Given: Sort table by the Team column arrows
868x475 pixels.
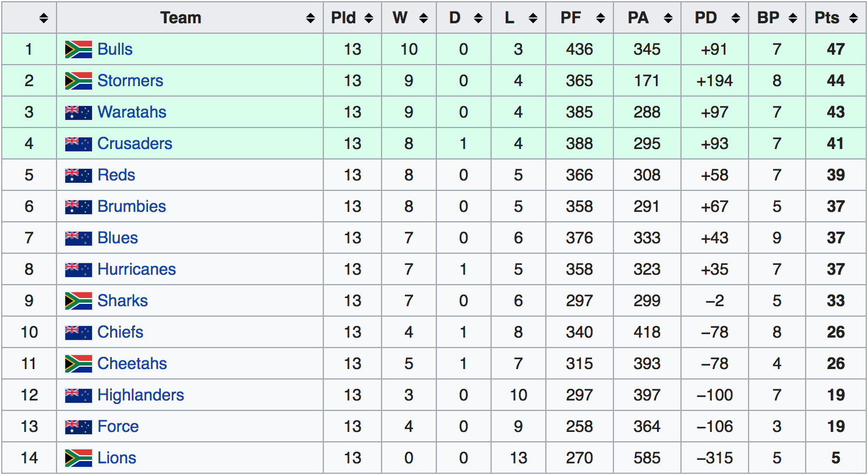Looking at the screenshot, I should tap(310, 18).
